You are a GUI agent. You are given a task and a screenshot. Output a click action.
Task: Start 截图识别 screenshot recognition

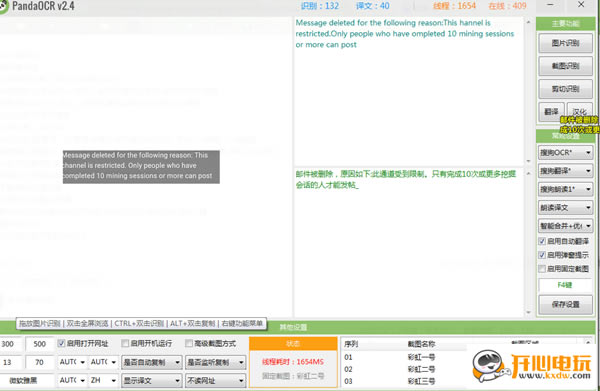point(566,66)
